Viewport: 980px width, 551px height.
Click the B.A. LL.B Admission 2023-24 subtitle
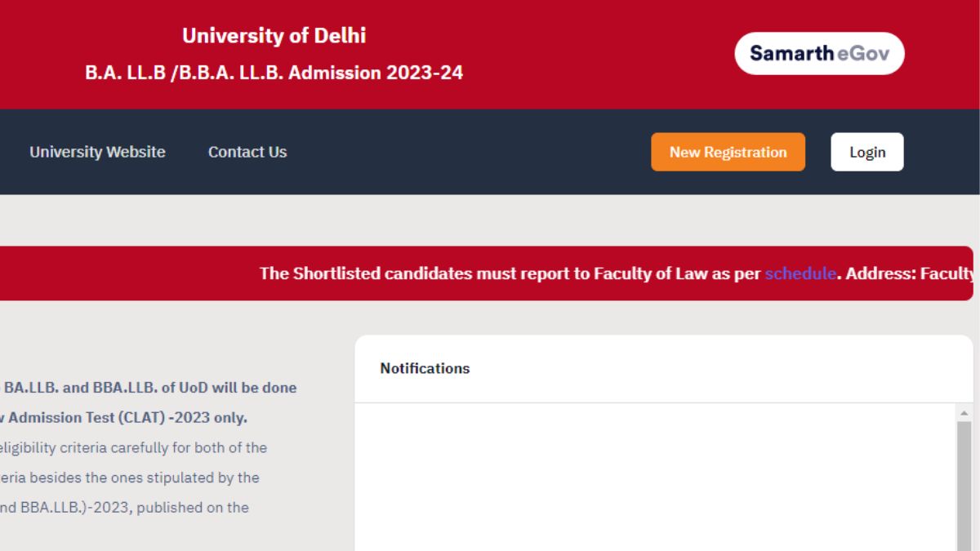click(x=274, y=72)
